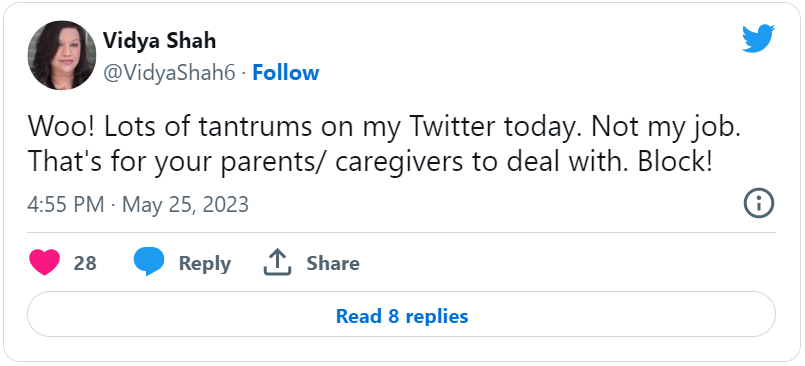This screenshot has width=805, height=366.
Task: Open Vidya Shah's profile picture
Action: pyautogui.click(x=62, y=55)
